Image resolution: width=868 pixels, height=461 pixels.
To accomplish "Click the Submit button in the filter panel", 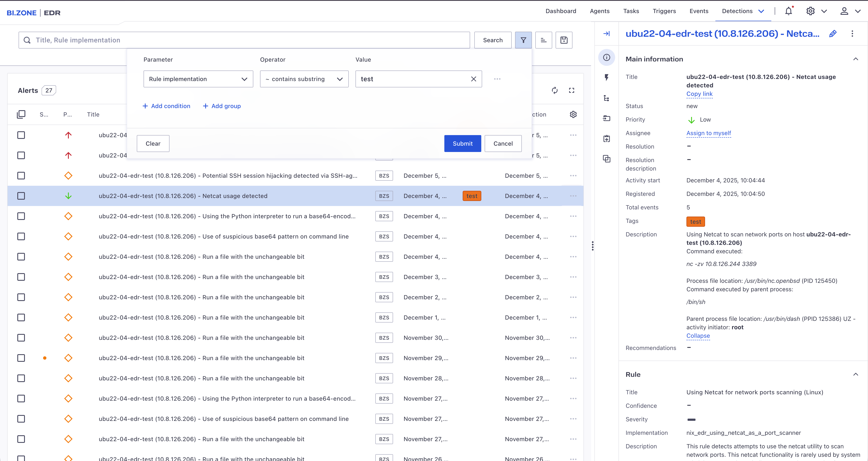I will 462,143.
